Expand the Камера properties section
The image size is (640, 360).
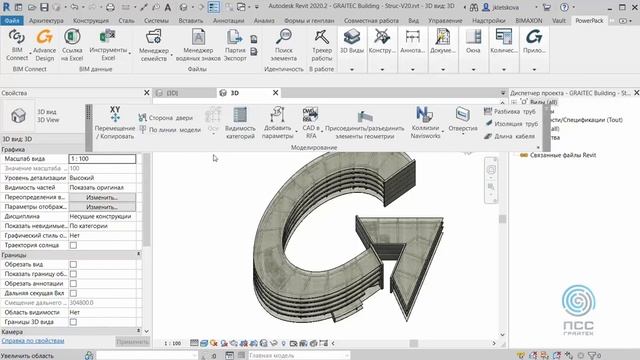(x=138, y=331)
